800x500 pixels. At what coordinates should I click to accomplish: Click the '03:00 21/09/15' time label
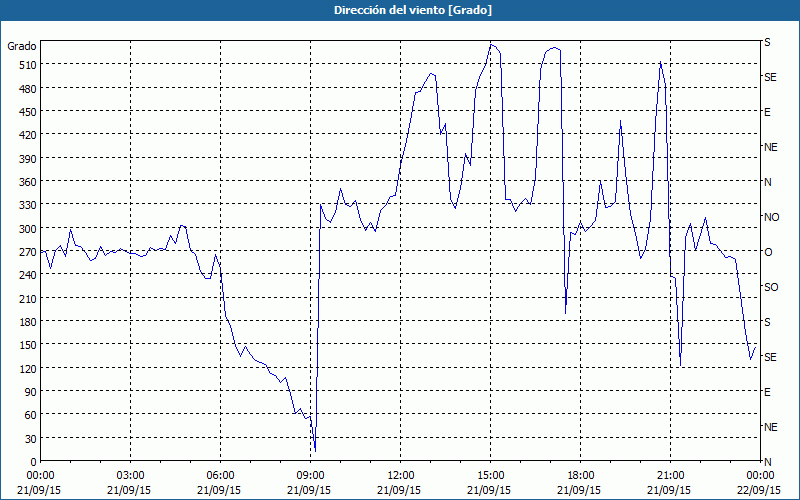click(130, 483)
